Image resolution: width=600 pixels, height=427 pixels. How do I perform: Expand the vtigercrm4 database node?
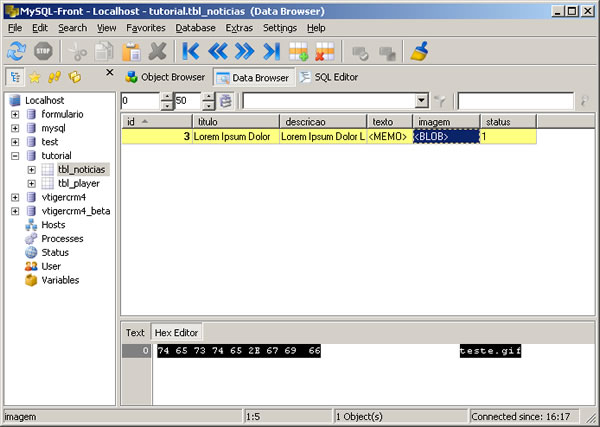(x=15, y=197)
